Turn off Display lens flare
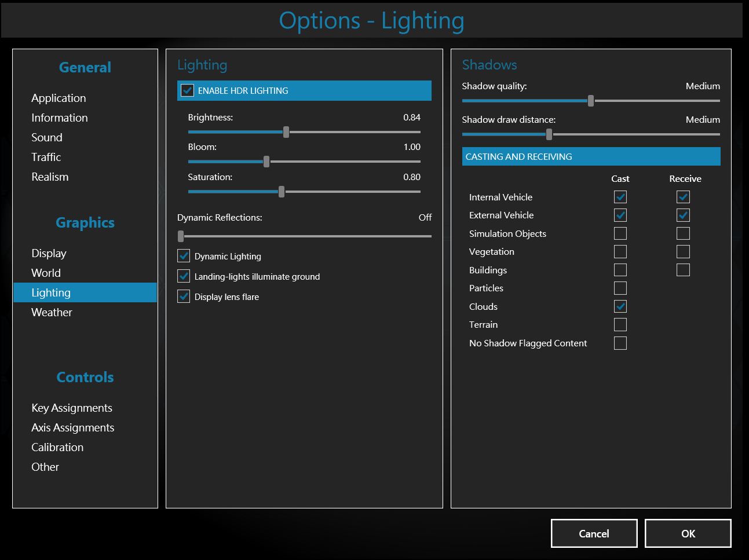 pos(184,297)
